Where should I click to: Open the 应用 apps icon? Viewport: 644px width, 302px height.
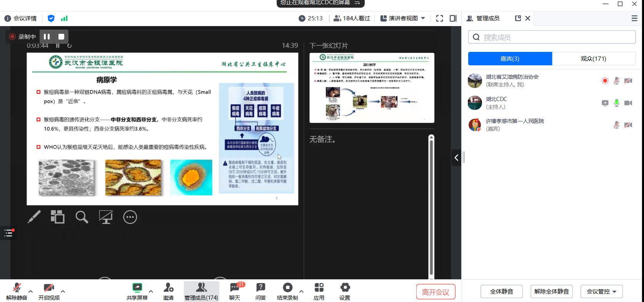319,291
